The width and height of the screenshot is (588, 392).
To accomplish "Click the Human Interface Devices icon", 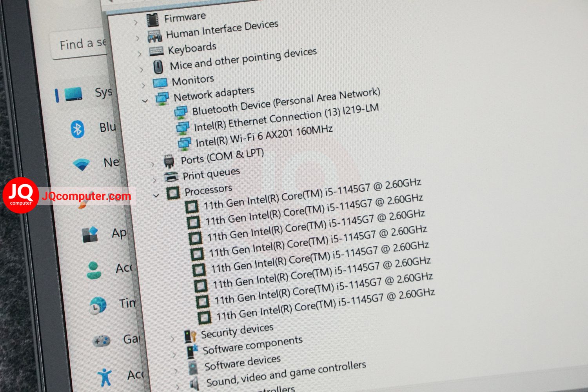I will click(x=155, y=36).
